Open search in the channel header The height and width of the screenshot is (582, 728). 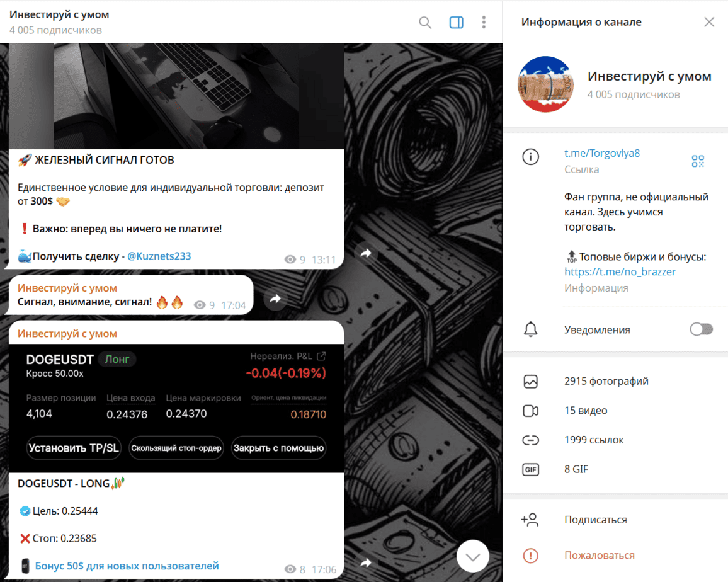point(425,23)
